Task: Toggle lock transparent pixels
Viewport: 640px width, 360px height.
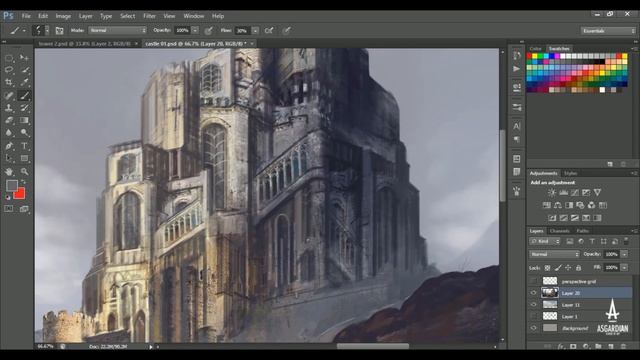Action: click(547, 268)
